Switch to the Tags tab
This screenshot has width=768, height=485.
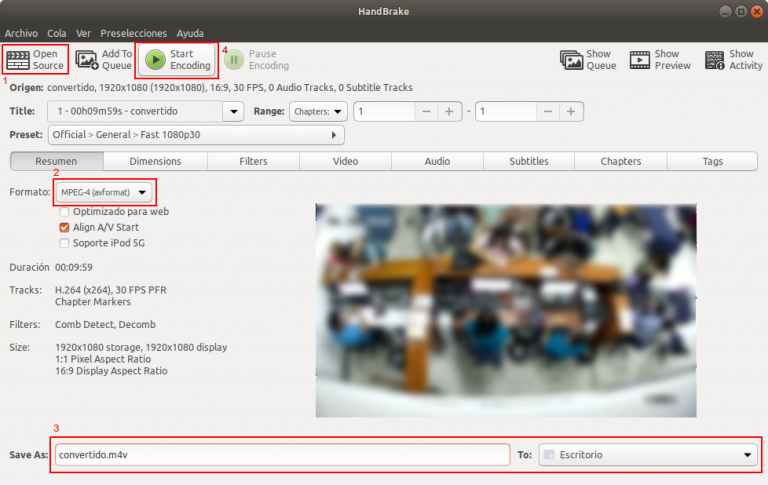click(x=713, y=161)
